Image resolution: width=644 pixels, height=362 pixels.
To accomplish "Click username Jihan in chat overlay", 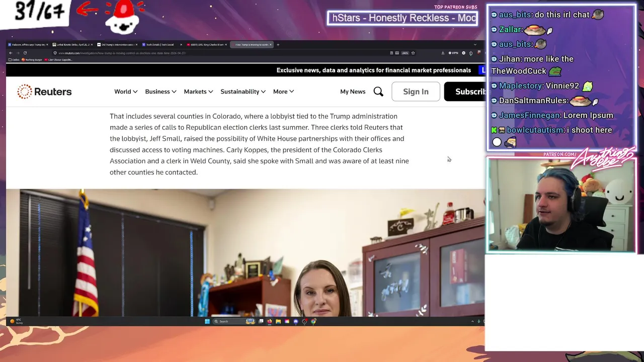I will pos(511,59).
